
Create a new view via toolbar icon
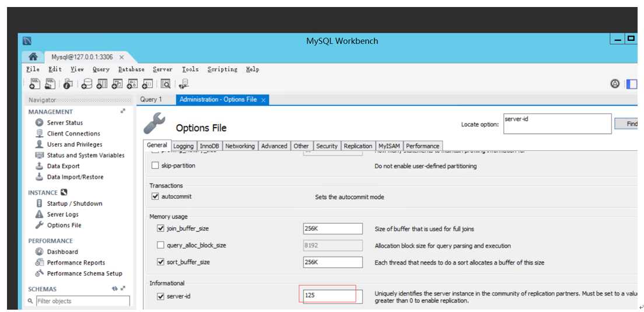point(117,84)
